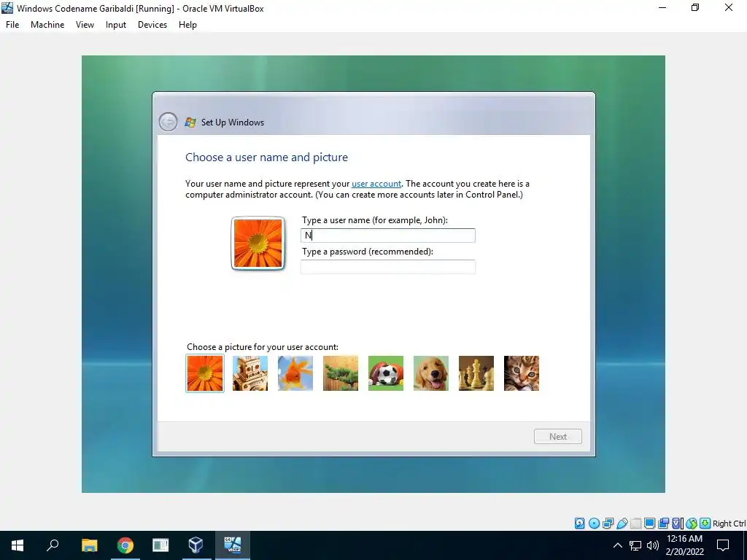Show hidden system tray icons
The image size is (747, 560).
click(617, 545)
